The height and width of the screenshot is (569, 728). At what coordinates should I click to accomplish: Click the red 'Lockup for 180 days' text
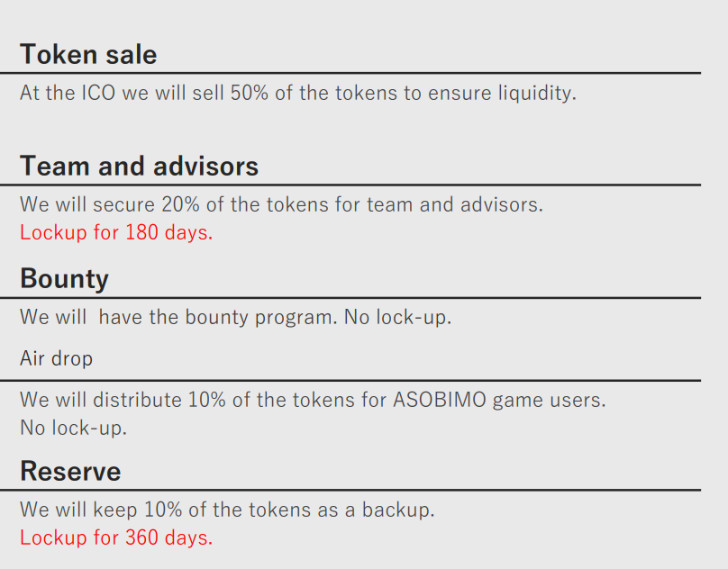point(116,232)
